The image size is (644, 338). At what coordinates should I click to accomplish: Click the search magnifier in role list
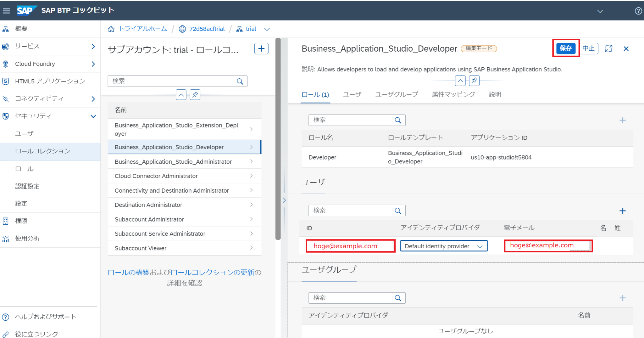coord(240,81)
